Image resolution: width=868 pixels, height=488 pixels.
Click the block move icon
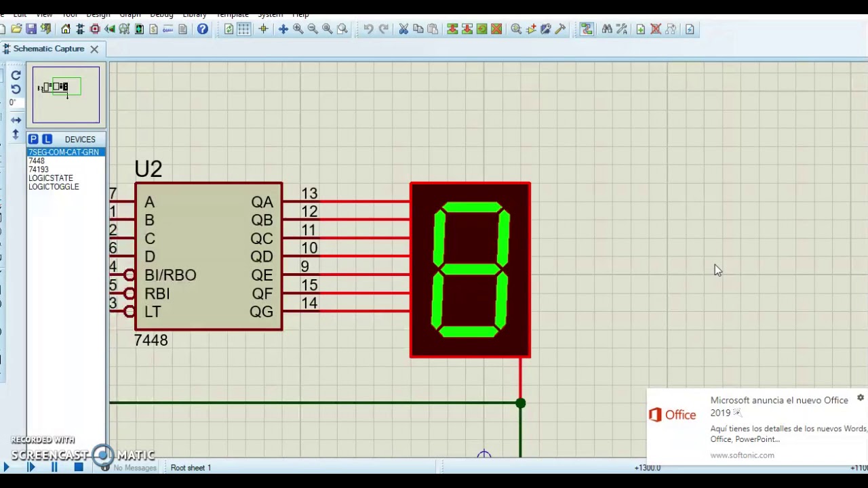(x=467, y=29)
